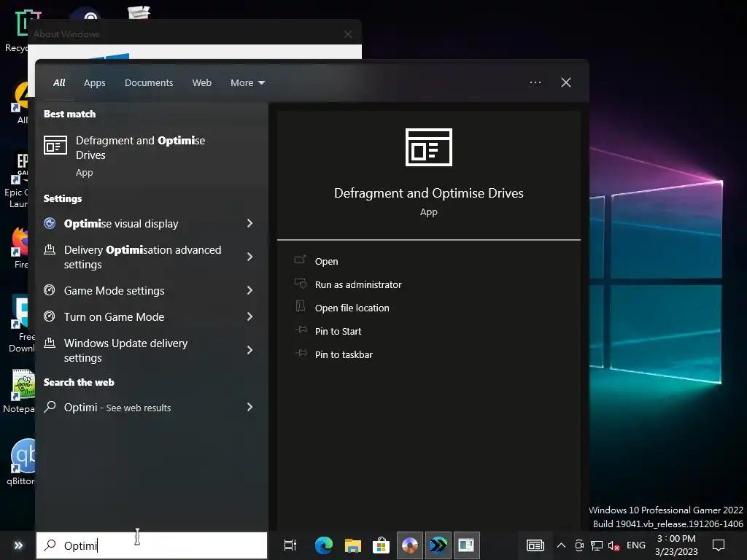
Task: Click the taskbar clock showing 3:00 PM
Action: (676, 545)
